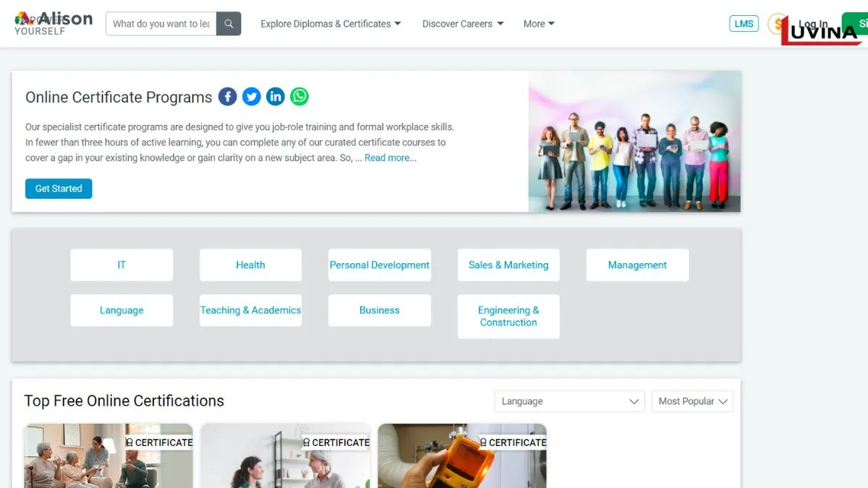Click the Log In link
Viewport: 868px width, 488px height.
tap(813, 24)
